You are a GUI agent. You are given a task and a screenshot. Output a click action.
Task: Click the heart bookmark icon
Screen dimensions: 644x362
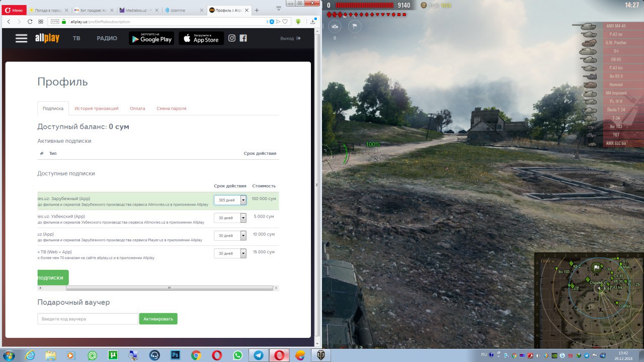pyautogui.click(x=285, y=22)
